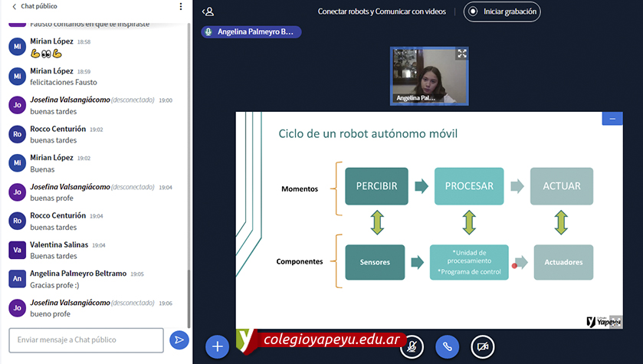Click the Angelina Palmeyro talking indicator
The height and width of the screenshot is (364, 643).
tap(251, 32)
